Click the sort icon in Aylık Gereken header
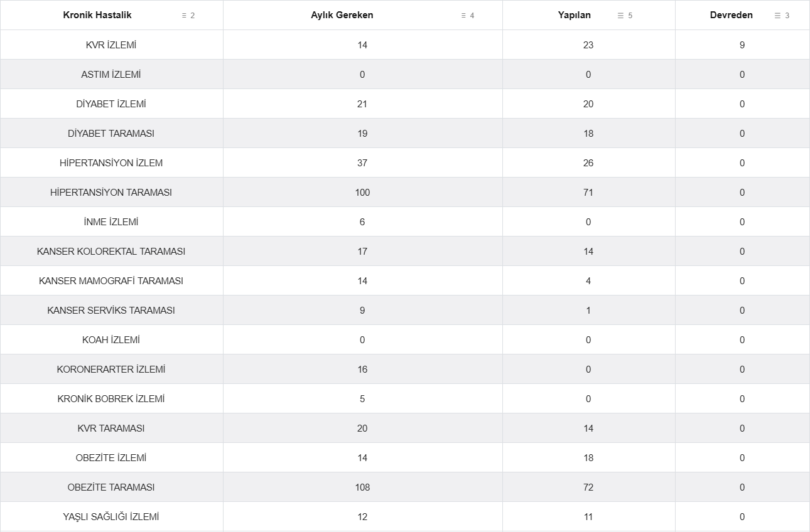The width and height of the screenshot is (810, 532). pos(463,16)
